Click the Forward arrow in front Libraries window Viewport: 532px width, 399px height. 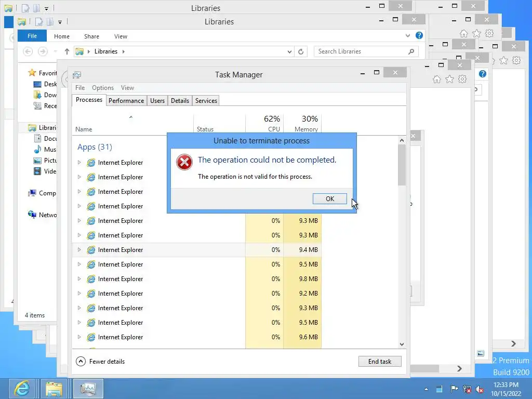pyautogui.click(x=43, y=51)
